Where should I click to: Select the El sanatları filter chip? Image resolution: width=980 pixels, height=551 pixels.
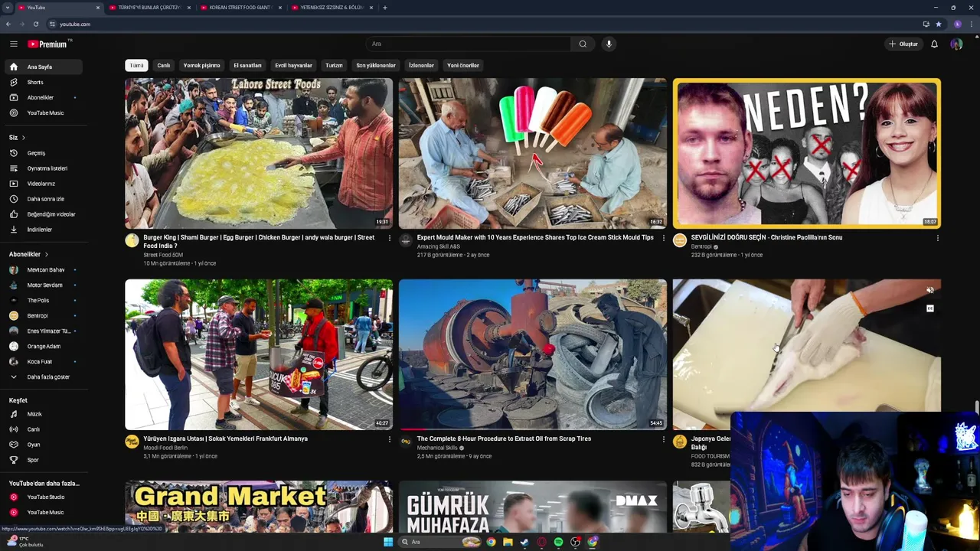tap(247, 66)
